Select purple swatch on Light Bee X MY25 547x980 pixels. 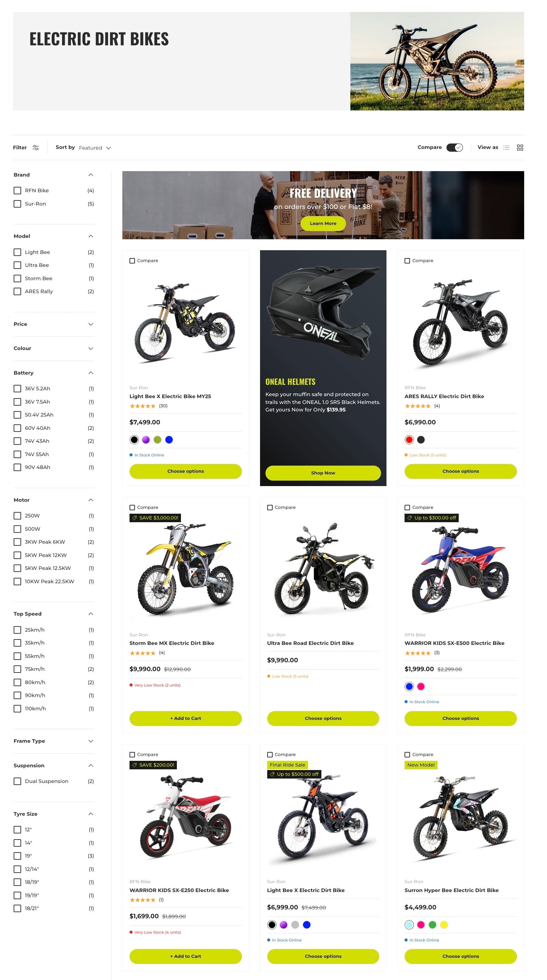[x=146, y=440]
